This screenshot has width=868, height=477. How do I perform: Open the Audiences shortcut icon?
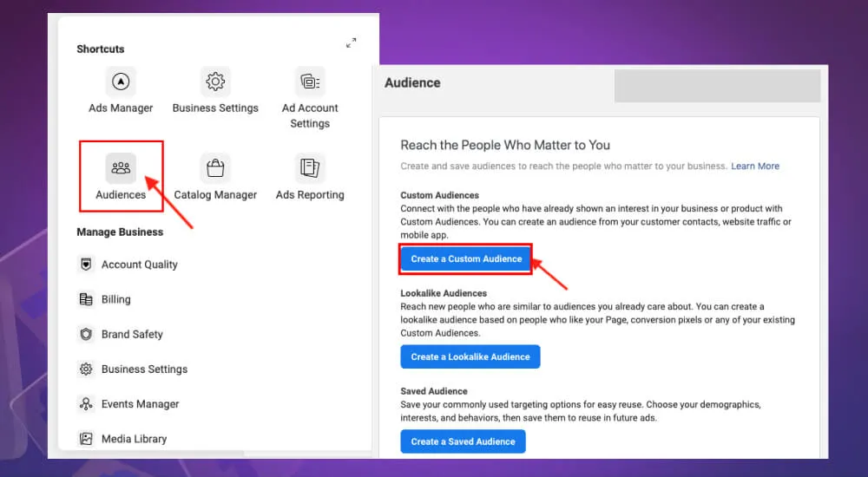point(121,168)
